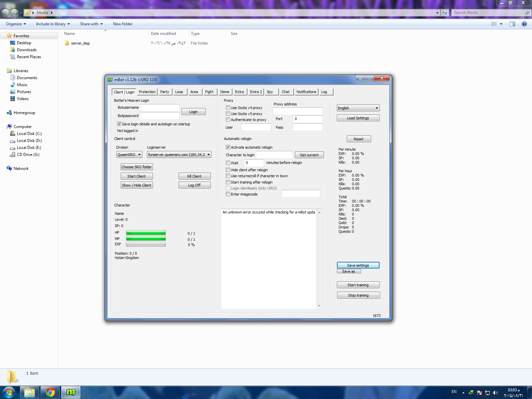Screen dimensions: 532x399
Task: Open File Explorer taskbar icon
Action: [x=30, y=392]
